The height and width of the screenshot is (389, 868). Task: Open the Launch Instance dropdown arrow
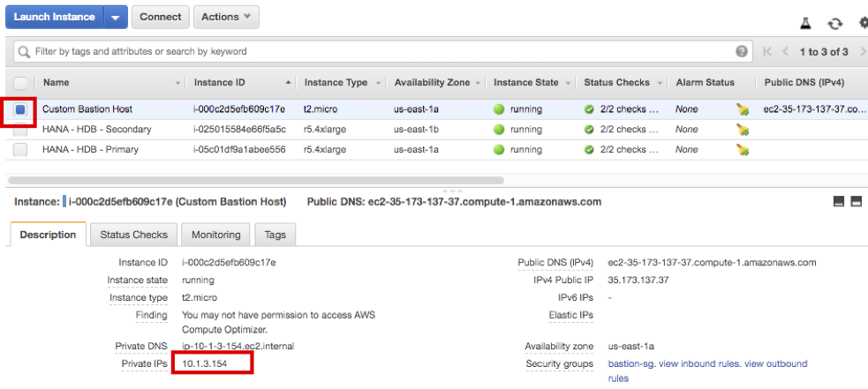click(x=116, y=17)
